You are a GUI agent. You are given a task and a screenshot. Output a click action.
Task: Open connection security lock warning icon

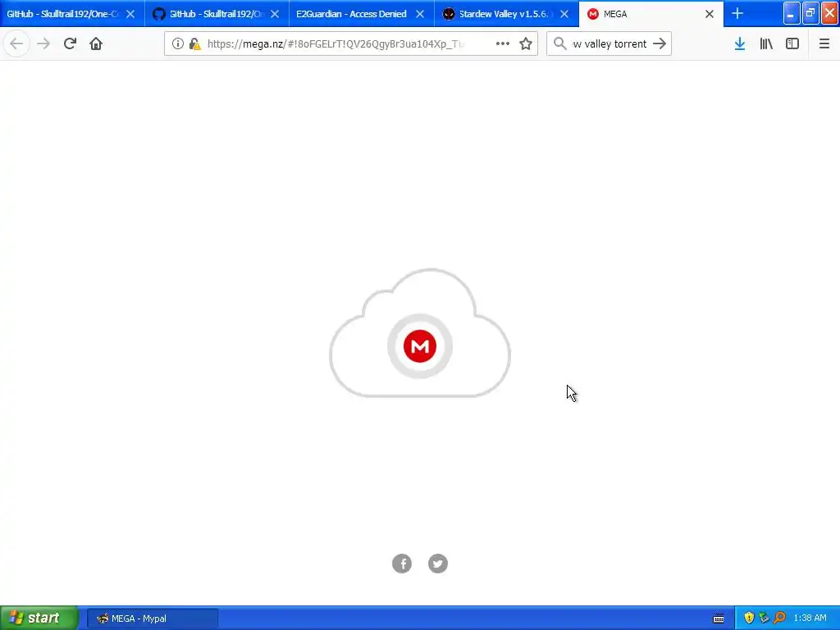click(x=195, y=44)
